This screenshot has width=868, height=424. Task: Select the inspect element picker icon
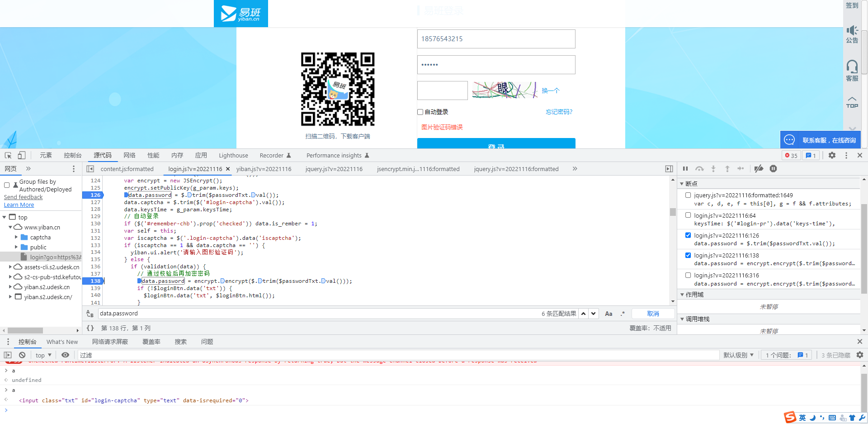pos(8,155)
